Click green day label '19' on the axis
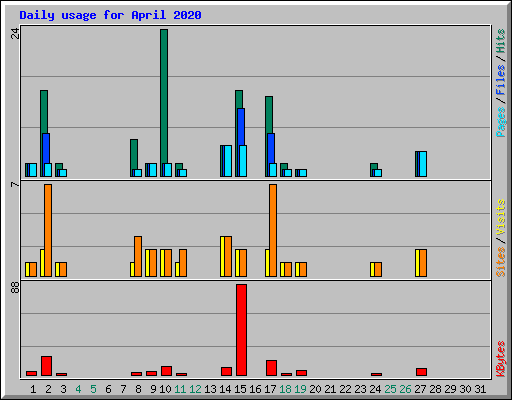This screenshot has width=512, height=400. coord(300,389)
